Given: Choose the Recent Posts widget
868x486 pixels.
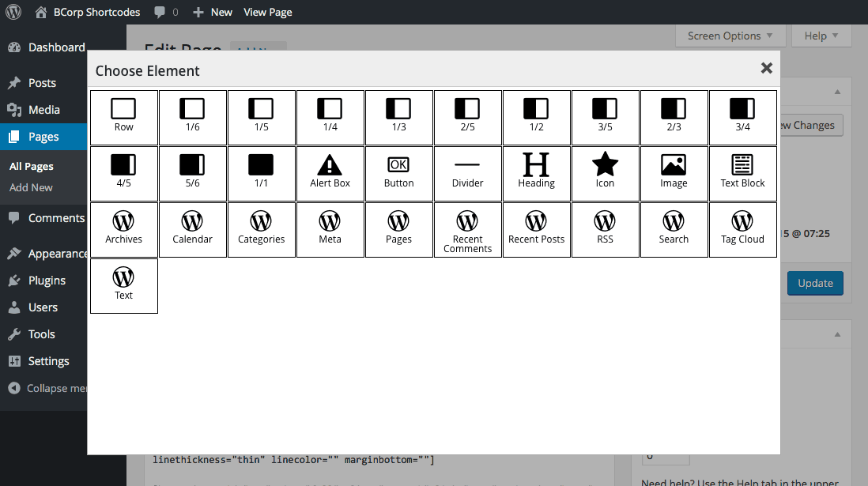Looking at the screenshot, I should tap(536, 229).
